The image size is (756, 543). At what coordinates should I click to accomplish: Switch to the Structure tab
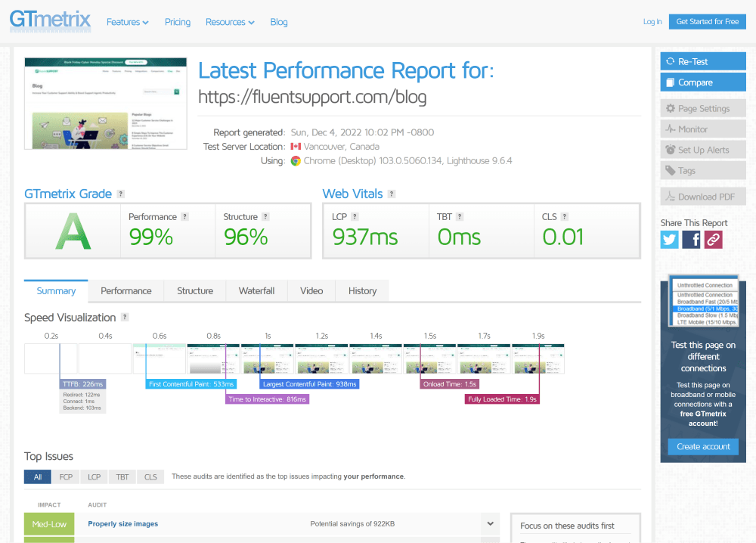point(195,291)
